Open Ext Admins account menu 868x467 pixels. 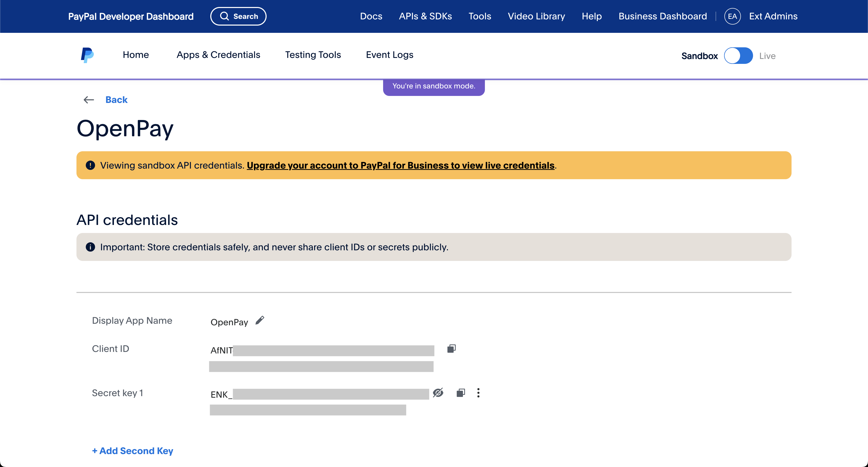[773, 16]
